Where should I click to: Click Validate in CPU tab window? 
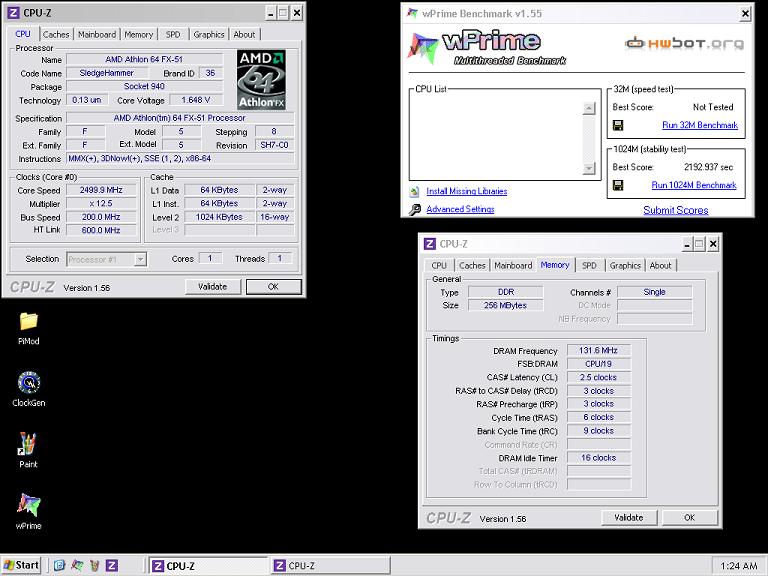(213, 287)
